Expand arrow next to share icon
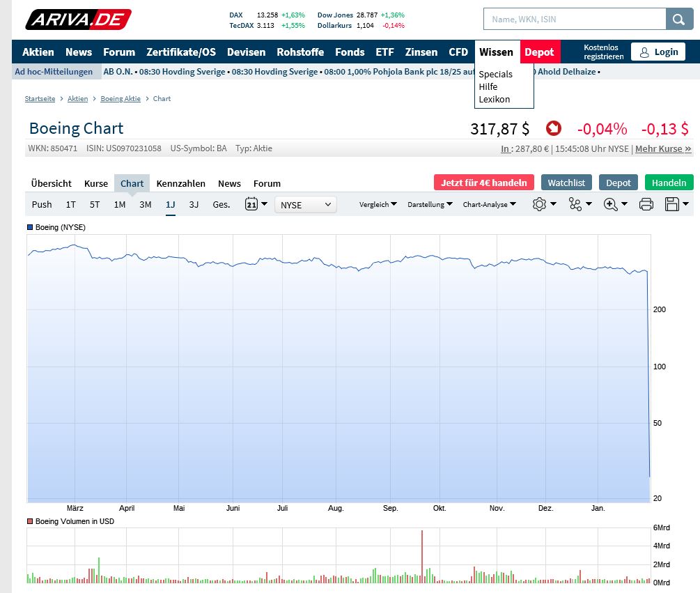The height and width of the screenshot is (593, 700). tap(589, 204)
